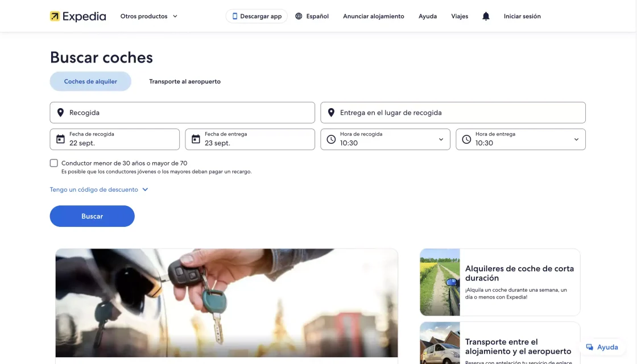Screen dimensions: 637x364
Task: Click the Ayuda chat bubble icon
Action: pyautogui.click(x=589, y=347)
